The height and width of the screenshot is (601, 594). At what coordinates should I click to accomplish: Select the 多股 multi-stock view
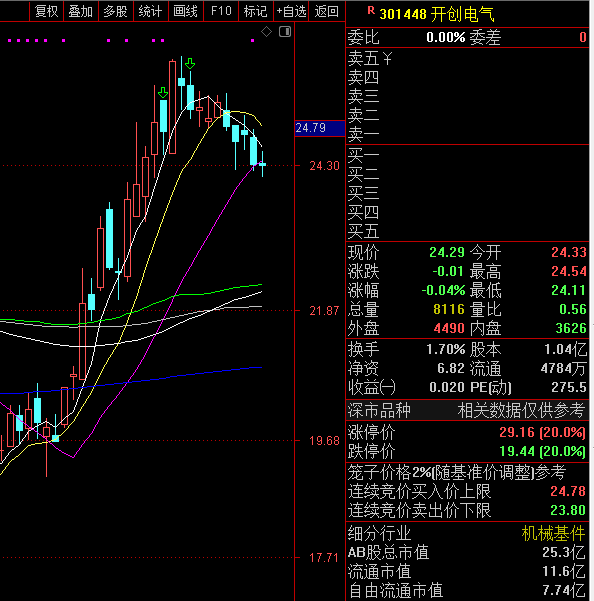(115, 11)
